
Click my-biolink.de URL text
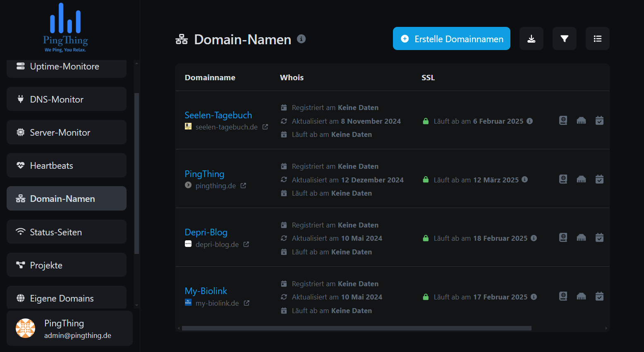[217, 303]
